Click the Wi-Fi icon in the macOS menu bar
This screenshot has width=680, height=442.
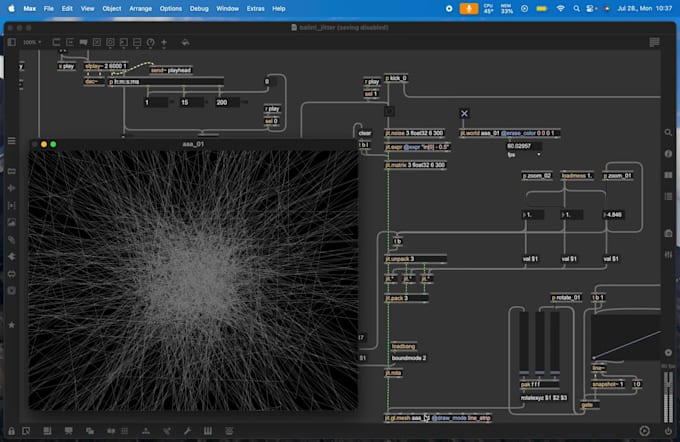coord(560,8)
